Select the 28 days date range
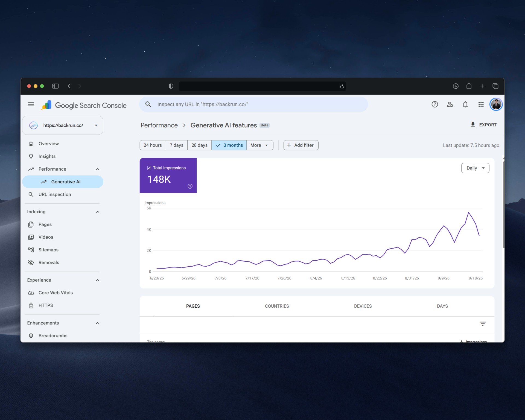Screen dimensions: 525x420 pyautogui.click(x=199, y=145)
